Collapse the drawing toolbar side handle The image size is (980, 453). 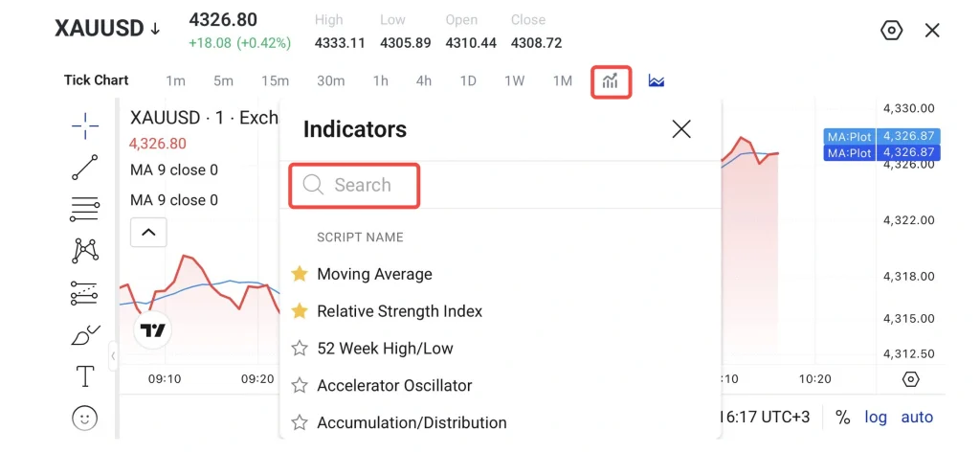coord(113,356)
